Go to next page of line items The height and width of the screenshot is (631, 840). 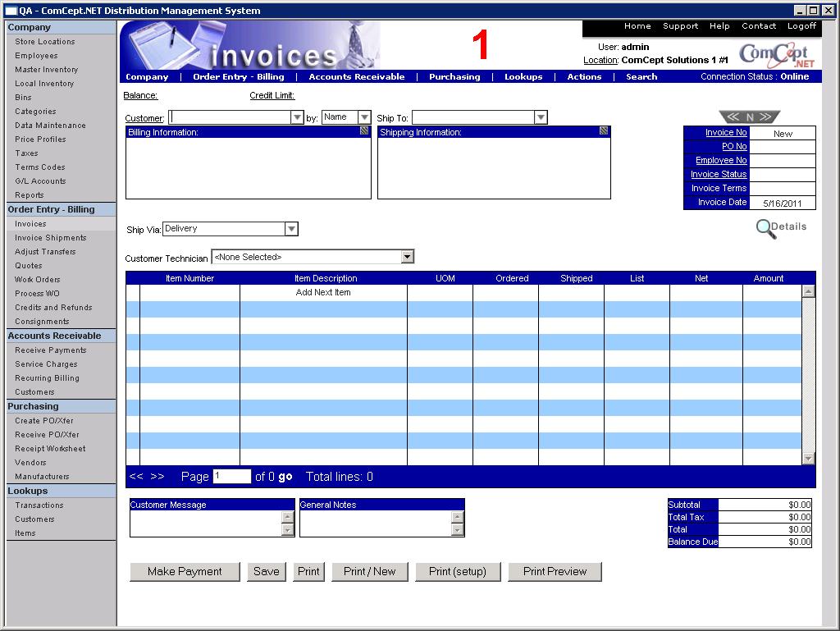coord(157,476)
